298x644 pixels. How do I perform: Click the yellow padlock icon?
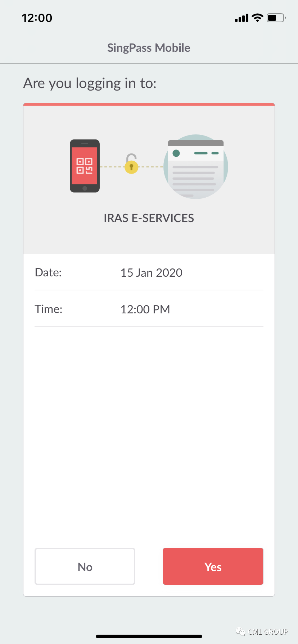[131, 165]
